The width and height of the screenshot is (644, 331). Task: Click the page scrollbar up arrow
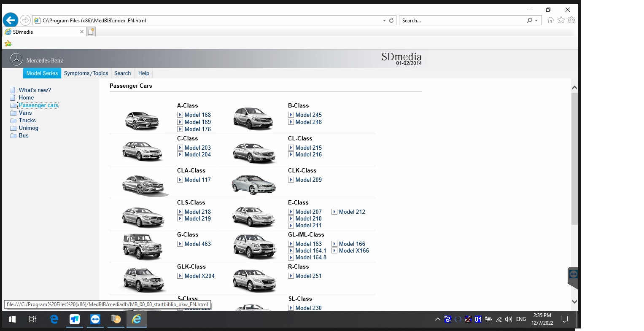pos(574,88)
